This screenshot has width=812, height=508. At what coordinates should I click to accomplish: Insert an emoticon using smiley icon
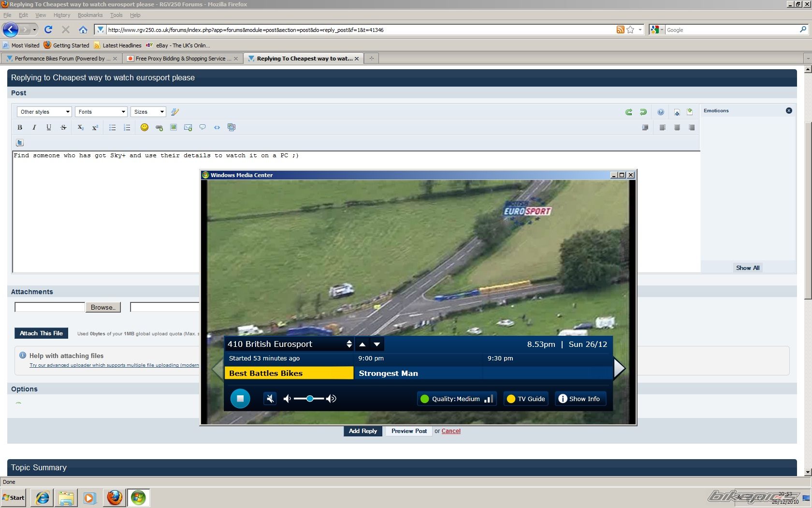pos(144,127)
